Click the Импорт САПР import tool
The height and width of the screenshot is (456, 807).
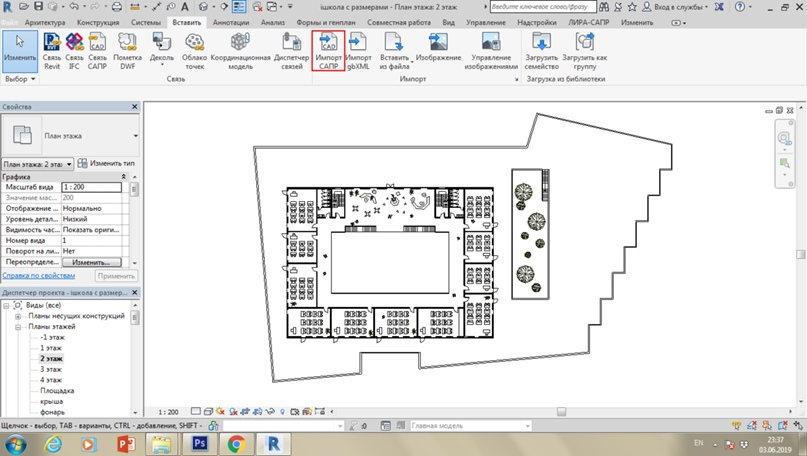click(328, 51)
